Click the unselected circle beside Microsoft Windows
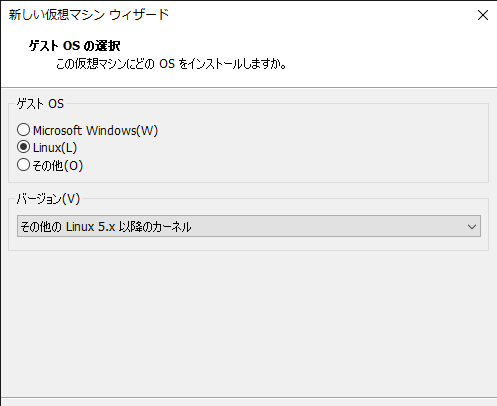This screenshot has width=497, height=406. tap(23, 130)
